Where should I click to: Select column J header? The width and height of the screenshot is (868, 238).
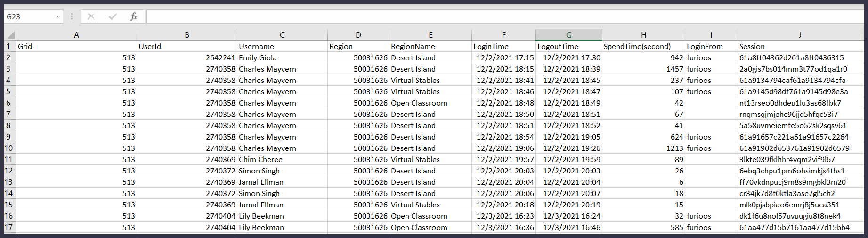pos(800,35)
